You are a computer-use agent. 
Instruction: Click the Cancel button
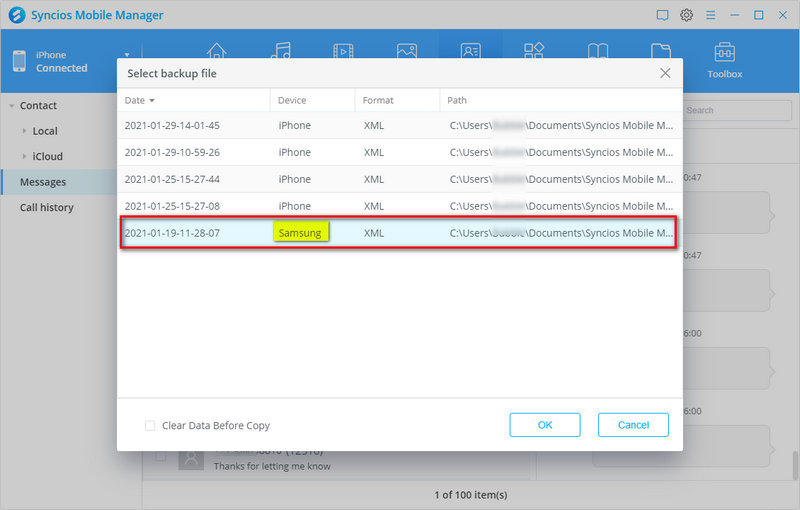click(x=633, y=425)
